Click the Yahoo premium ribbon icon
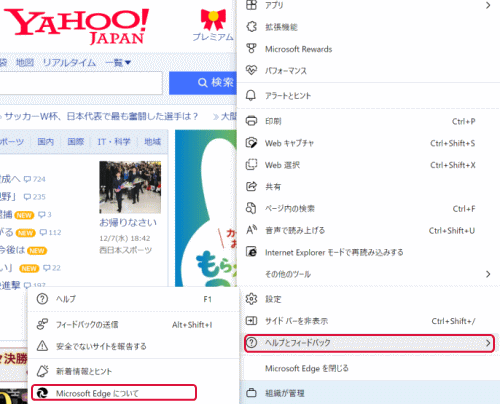 (x=213, y=20)
